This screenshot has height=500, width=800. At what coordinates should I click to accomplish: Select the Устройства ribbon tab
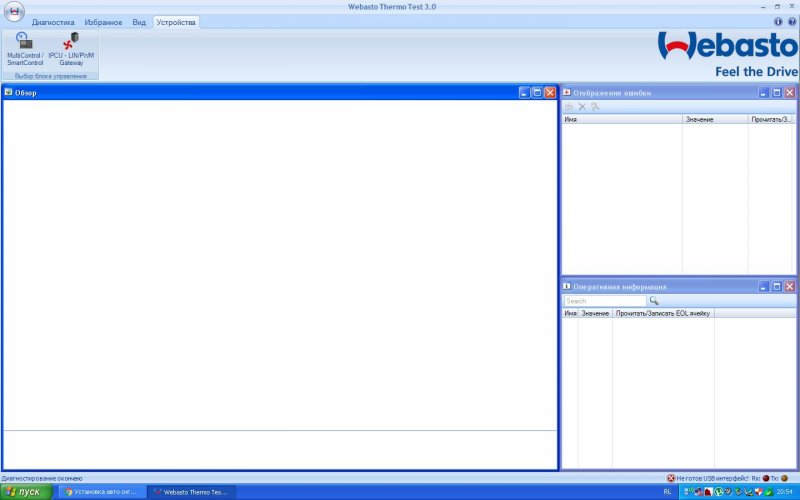click(x=176, y=22)
